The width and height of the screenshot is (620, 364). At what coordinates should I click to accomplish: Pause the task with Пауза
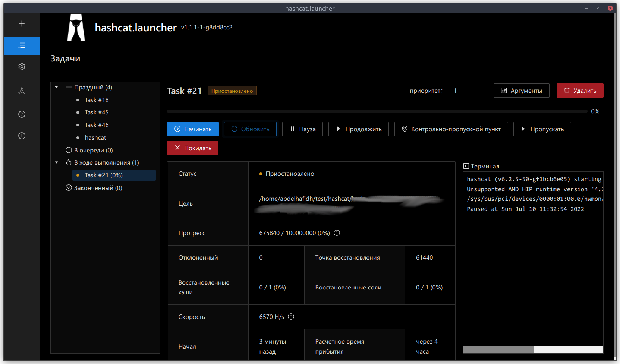coord(302,129)
